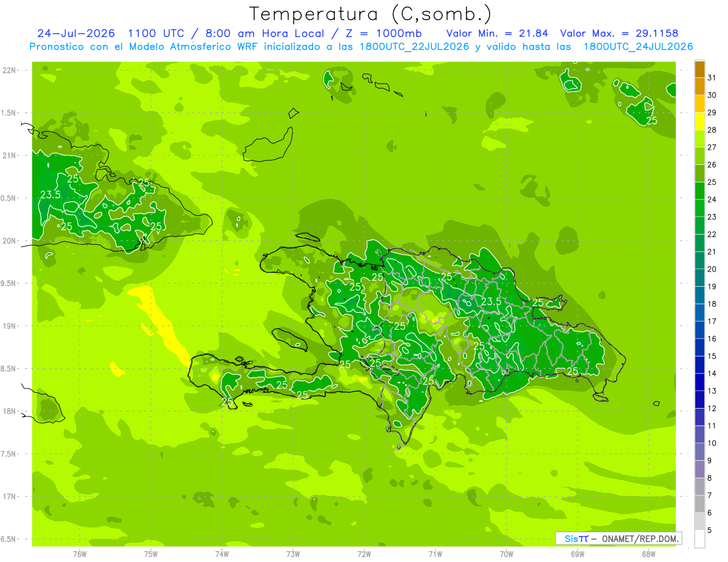
Task: Click the legend scale value 17
Action: coord(712,321)
